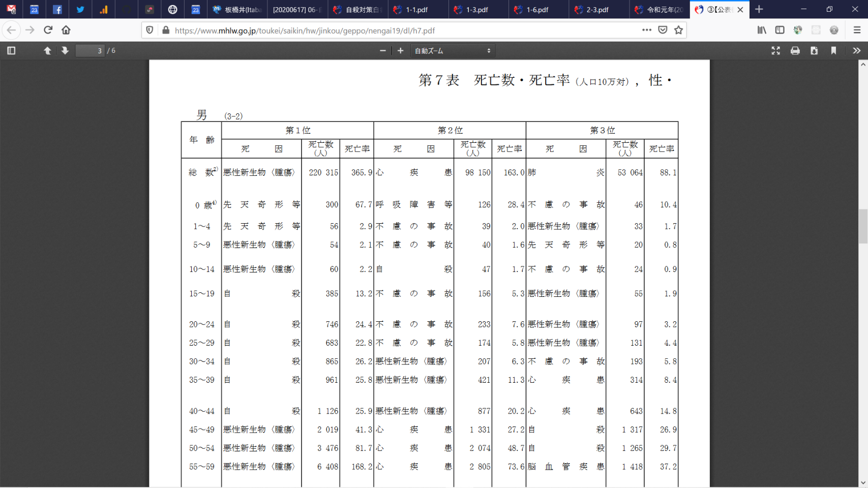The width and height of the screenshot is (868, 488).
Task: Download the PDF file
Action: coord(814,51)
